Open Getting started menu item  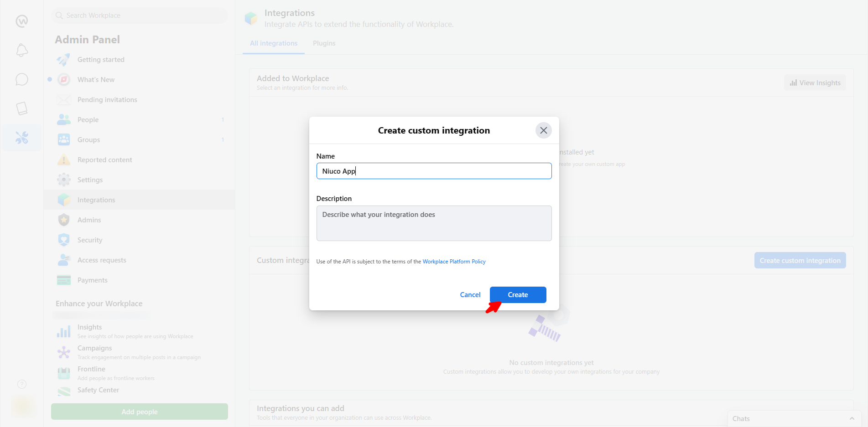140,60
